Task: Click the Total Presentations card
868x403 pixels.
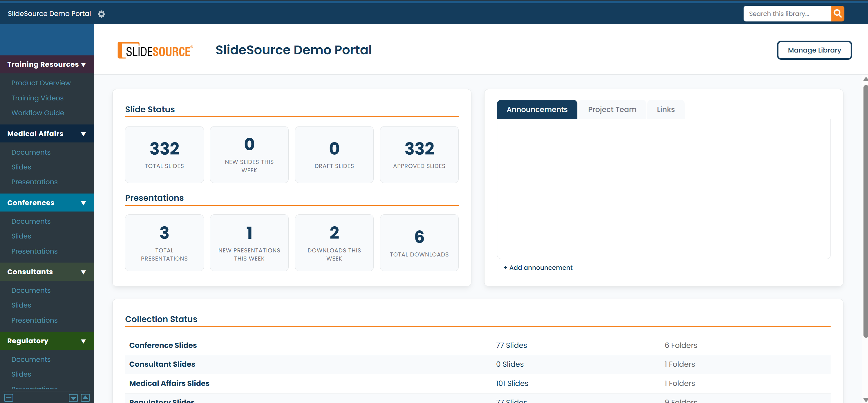Action: (164, 243)
